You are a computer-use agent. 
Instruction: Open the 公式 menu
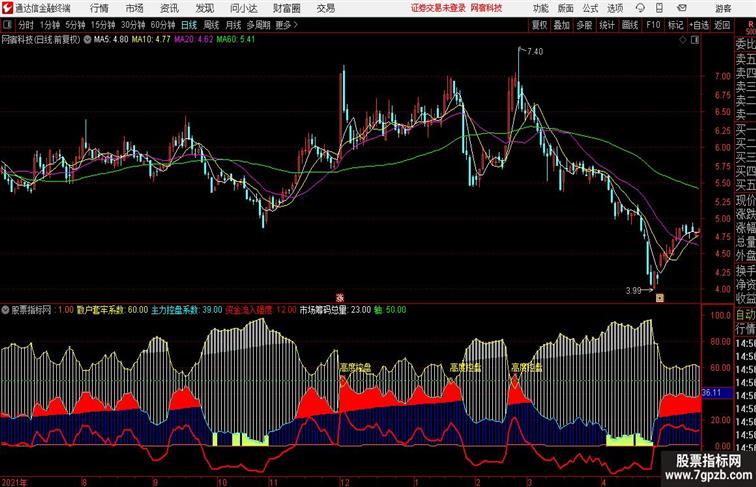click(590, 8)
